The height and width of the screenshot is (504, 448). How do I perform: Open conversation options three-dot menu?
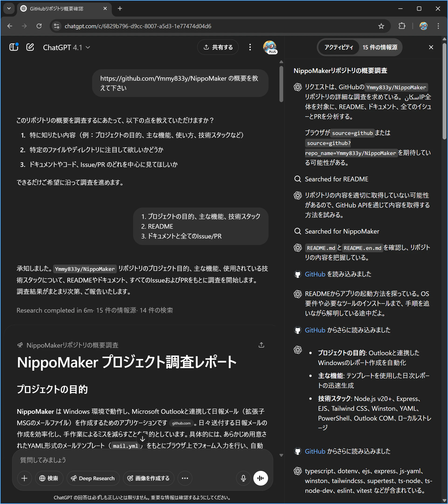(x=250, y=47)
